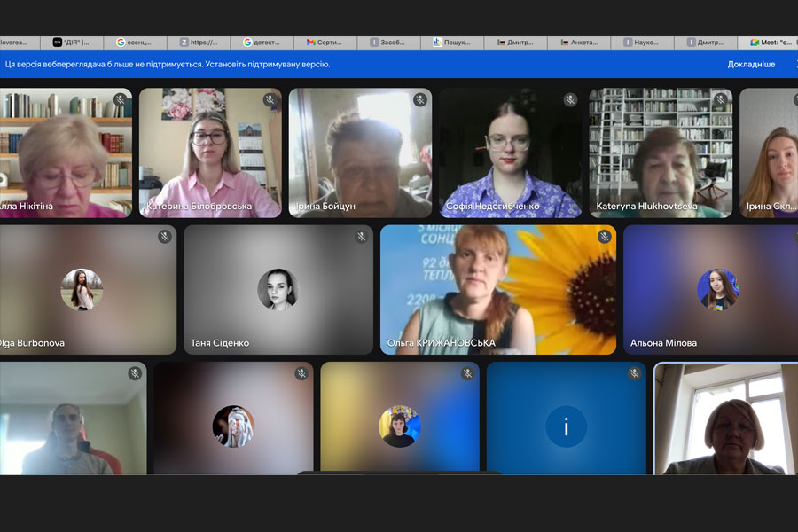
Task: Switch to the Анкета... browser tab
Action: pos(579,43)
